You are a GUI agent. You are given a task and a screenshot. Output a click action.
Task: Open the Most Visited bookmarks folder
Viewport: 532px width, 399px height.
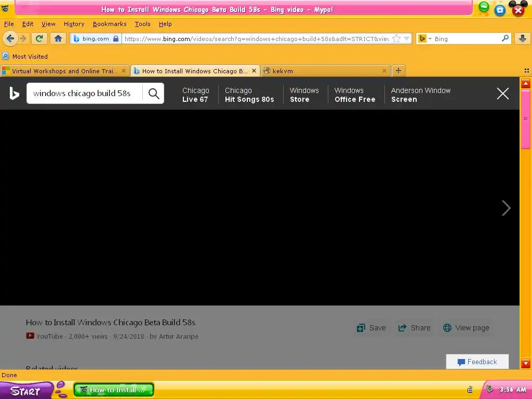pyautogui.click(x=25, y=57)
